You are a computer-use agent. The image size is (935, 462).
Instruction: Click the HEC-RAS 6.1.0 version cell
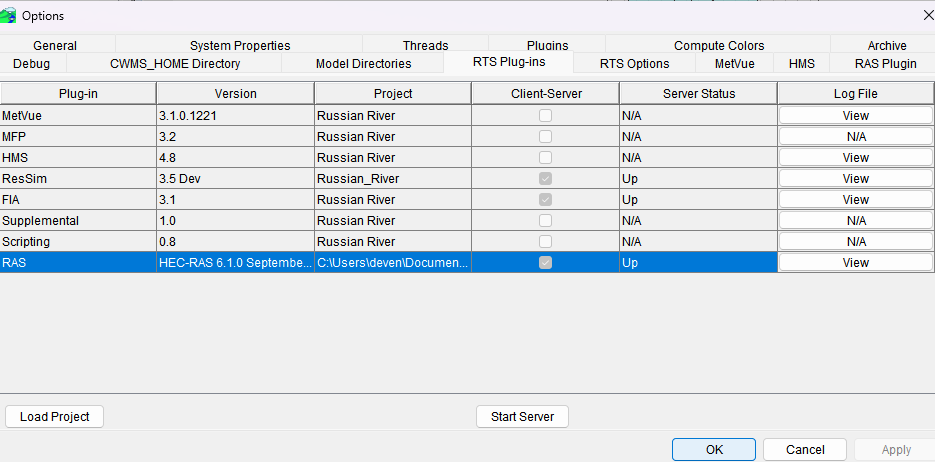pos(236,262)
